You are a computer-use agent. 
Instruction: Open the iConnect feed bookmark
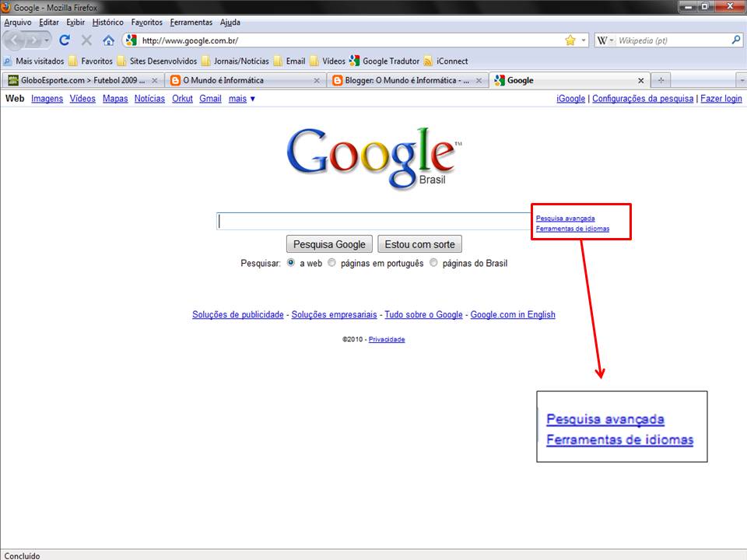click(x=446, y=61)
